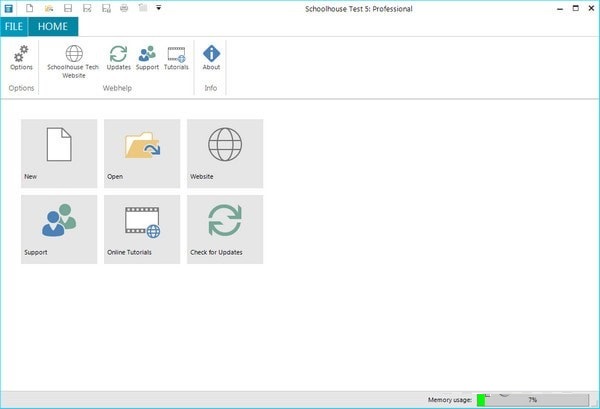Click the plain Save icon in quick access toolbar
Image resolution: width=600 pixels, height=409 pixels.
(68, 8)
